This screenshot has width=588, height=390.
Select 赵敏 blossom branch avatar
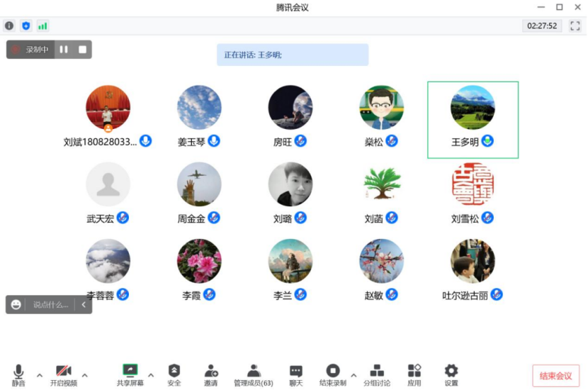[x=381, y=261]
